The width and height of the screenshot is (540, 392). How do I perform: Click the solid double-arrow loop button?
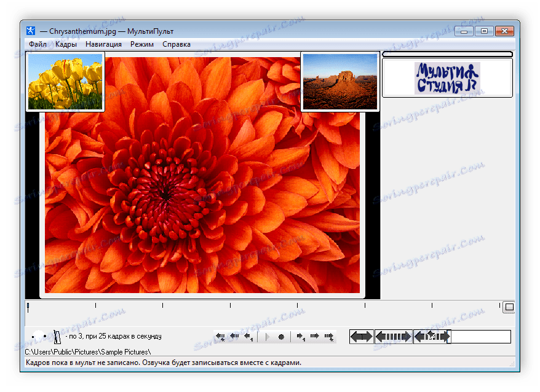click(362, 337)
